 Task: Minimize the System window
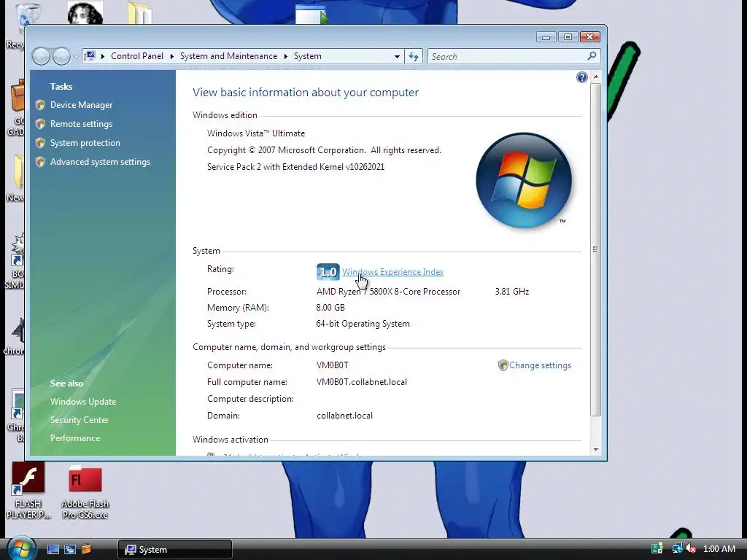546,37
